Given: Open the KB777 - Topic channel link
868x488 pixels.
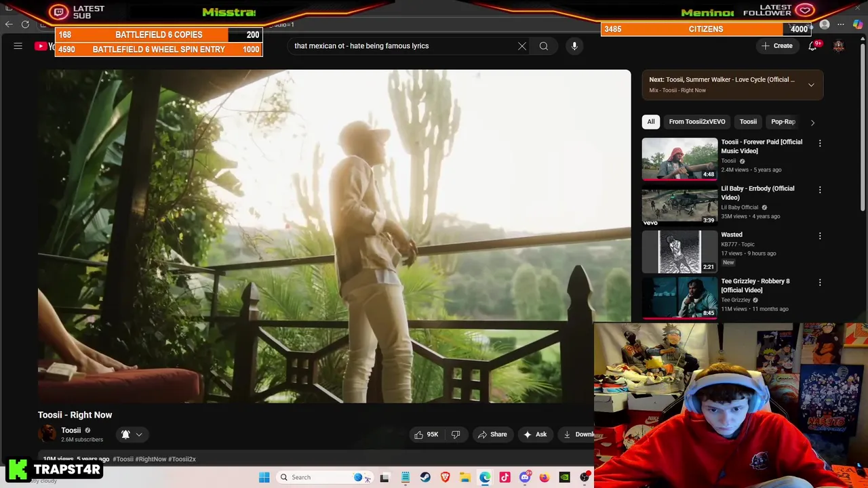Looking at the screenshot, I should [x=738, y=244].
